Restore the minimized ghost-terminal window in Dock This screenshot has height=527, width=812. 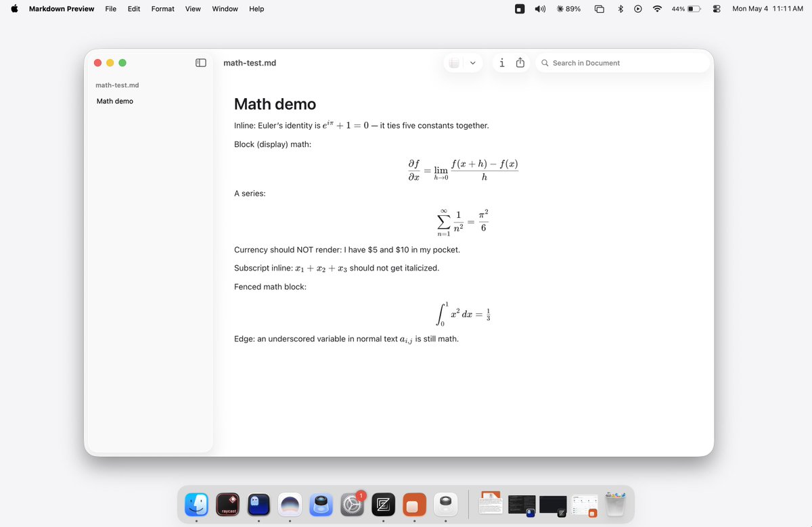point(521,506)
